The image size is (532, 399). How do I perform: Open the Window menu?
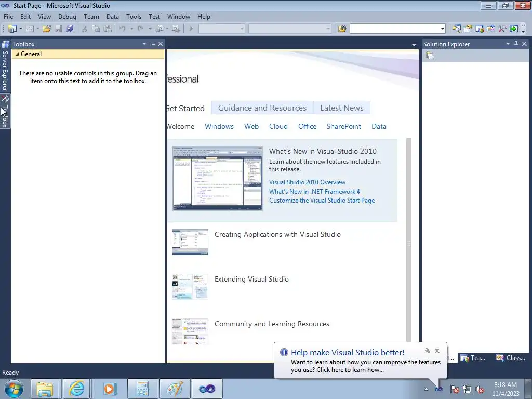tap(179, 16)
